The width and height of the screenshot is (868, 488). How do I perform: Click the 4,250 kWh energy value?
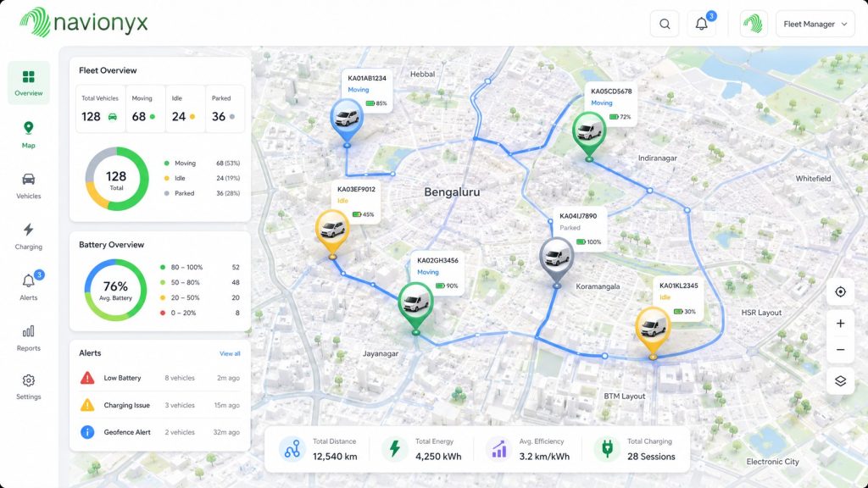[438, 457]
